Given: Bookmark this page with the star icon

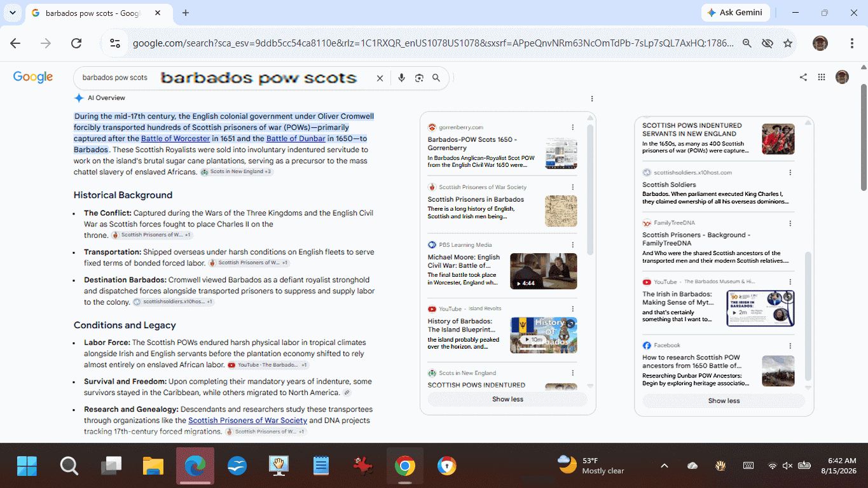Looking at the screenshot, I should 788,43.
